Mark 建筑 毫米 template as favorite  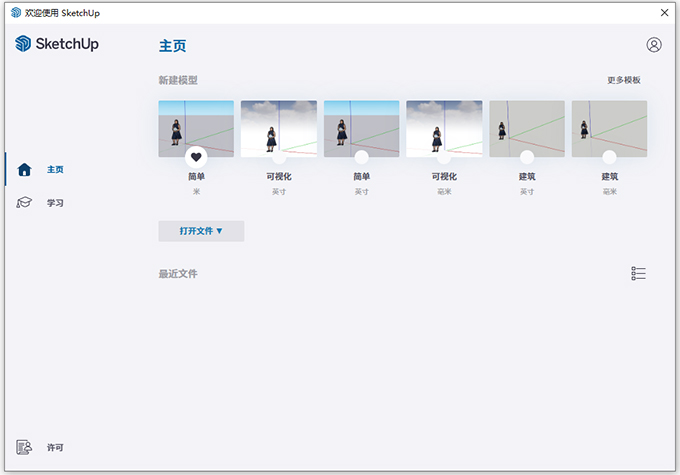coord(609,157)
